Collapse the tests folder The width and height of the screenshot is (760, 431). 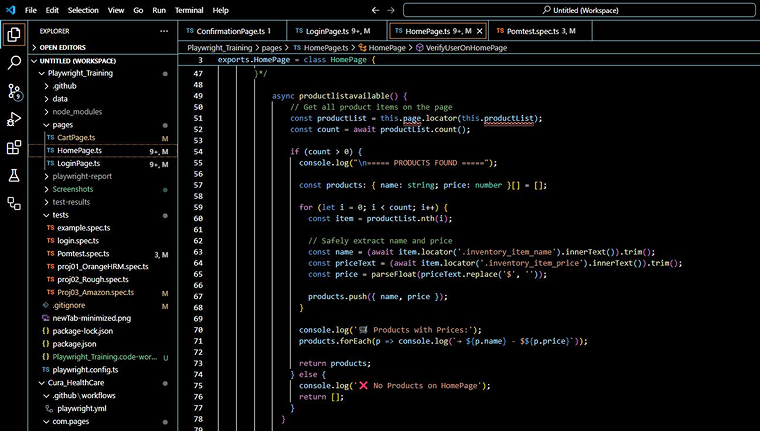coord(60,215)
